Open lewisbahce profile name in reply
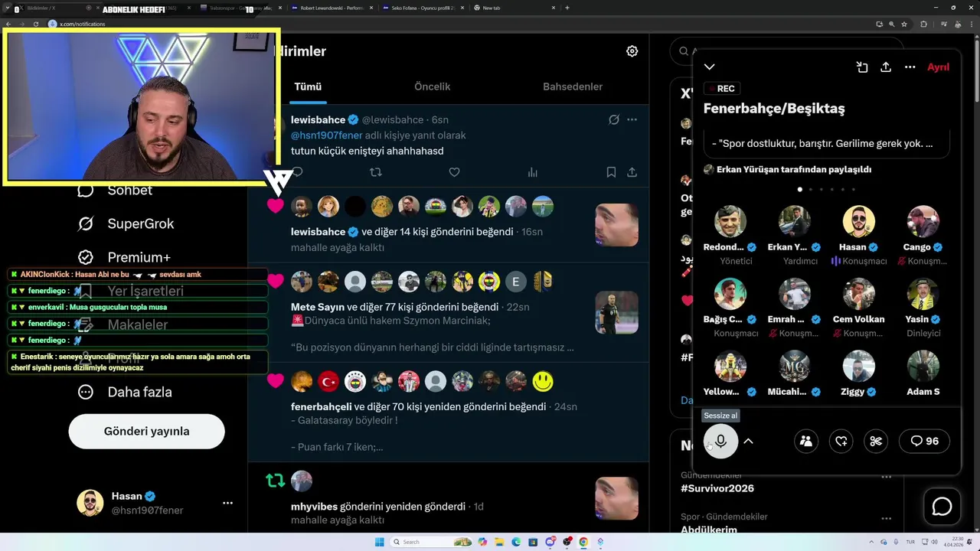This screenshot has height=551, width=980. tap(318, 119)
